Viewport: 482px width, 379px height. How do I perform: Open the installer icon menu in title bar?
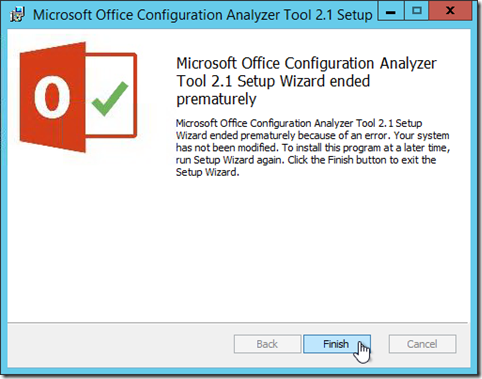pyautogui.click(x=18, y=15)
